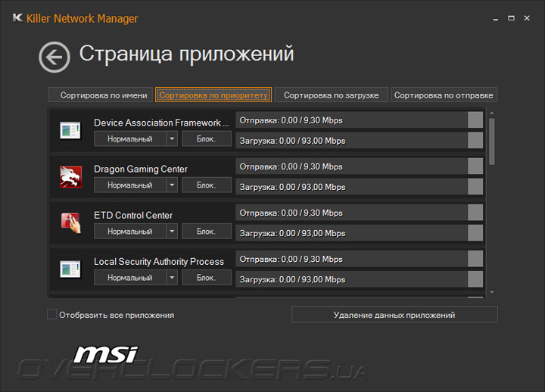Select 'Сортировка по отправке' sorting

(444, 95)
